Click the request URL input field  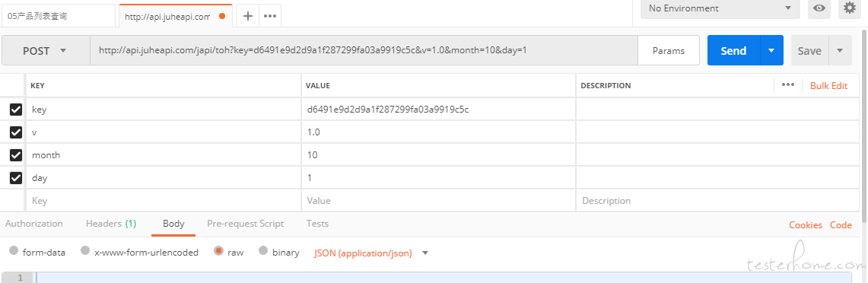tap(364, 50)
